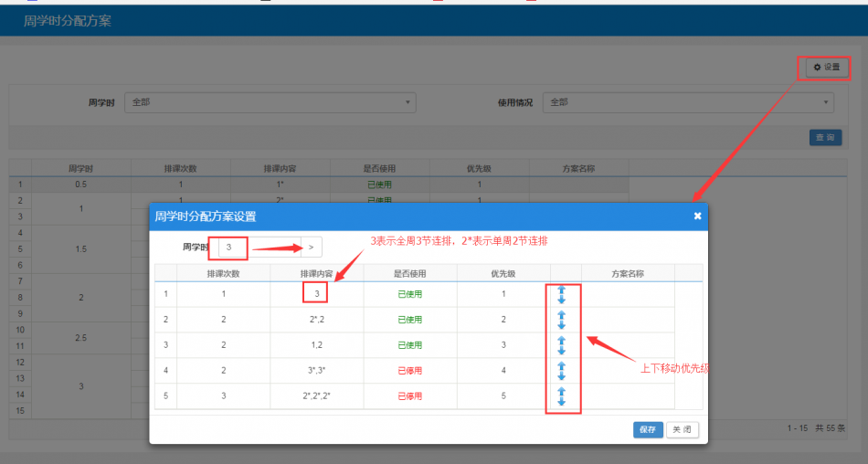Click the 关闭 button in dialog
Image resolution: width=868 pixels, height=464 pixels.
(683, 429)
